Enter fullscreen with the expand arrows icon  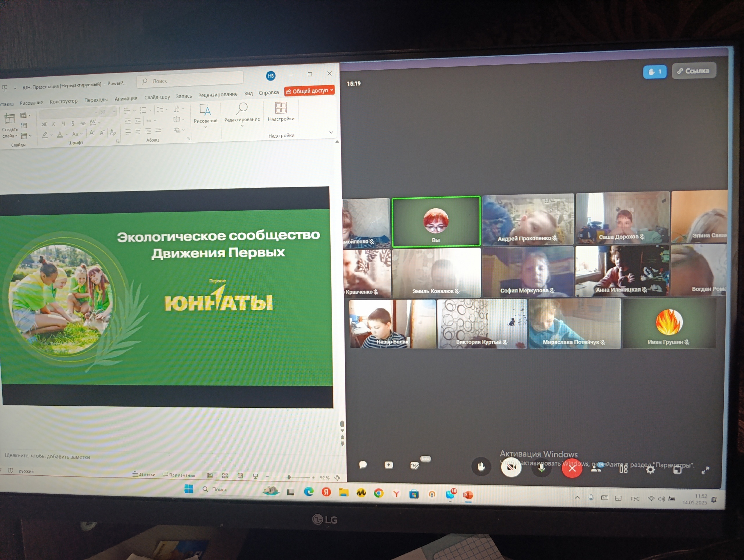pyautogui.click(x=705, y=470)
